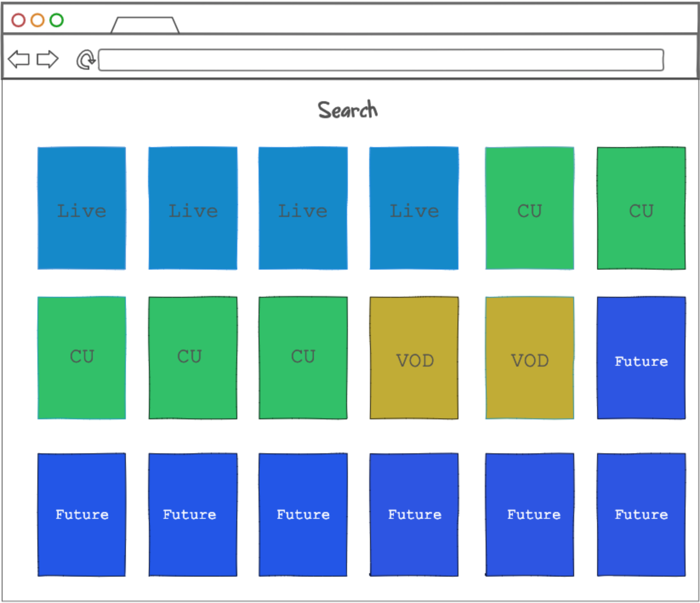This screenshot has width=700, height=603.
Task: Select the second Live tile
Action: (193, 208)
